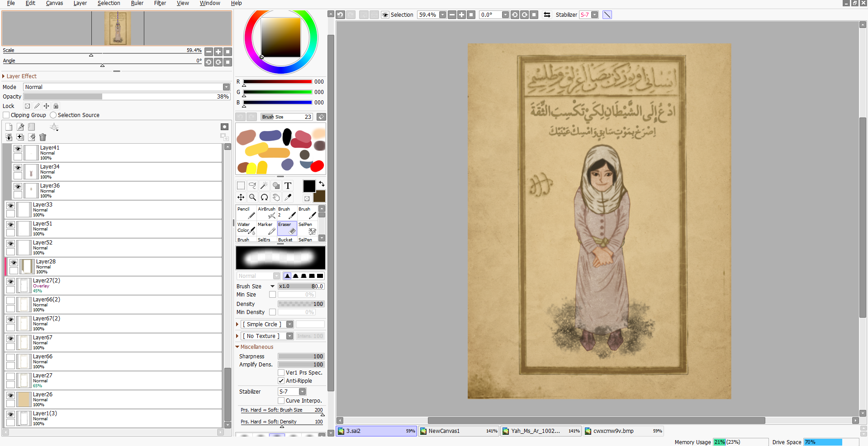
Task: Open the File menu
Action: (x=11, y=3)
